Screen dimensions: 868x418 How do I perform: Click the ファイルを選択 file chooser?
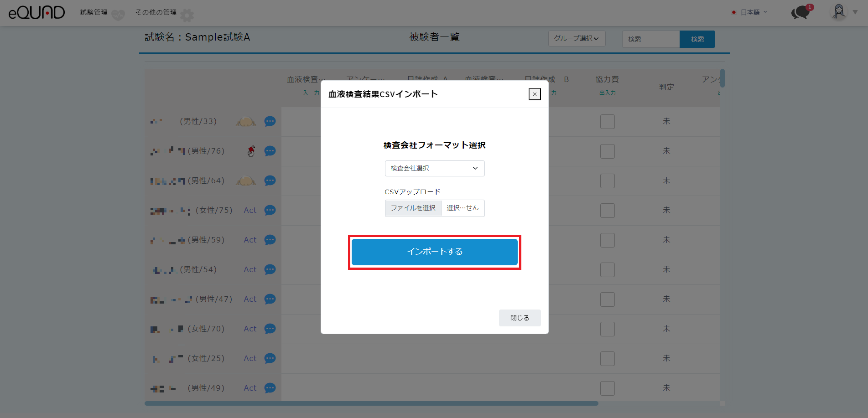pyautogui.click(x=413, y=208)
